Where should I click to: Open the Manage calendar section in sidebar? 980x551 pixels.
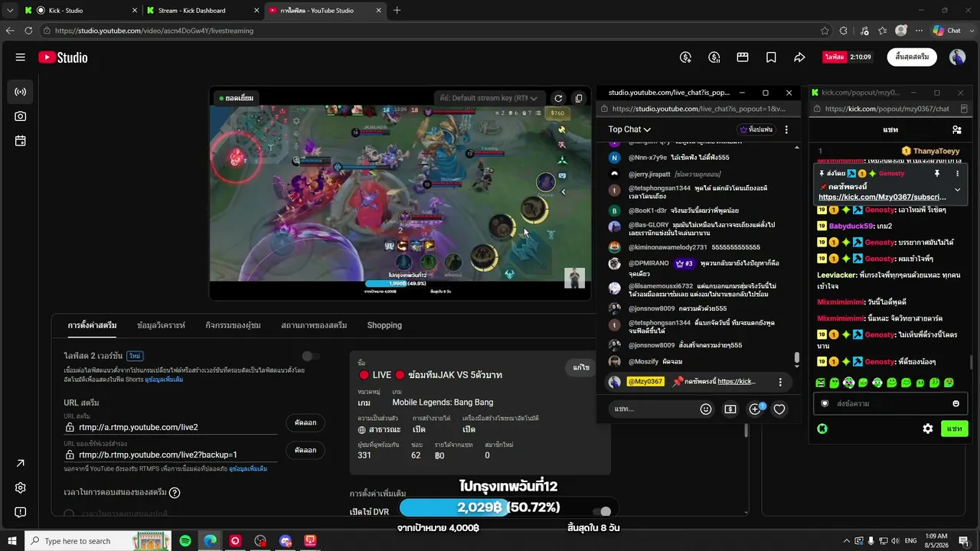pos(21,141)
